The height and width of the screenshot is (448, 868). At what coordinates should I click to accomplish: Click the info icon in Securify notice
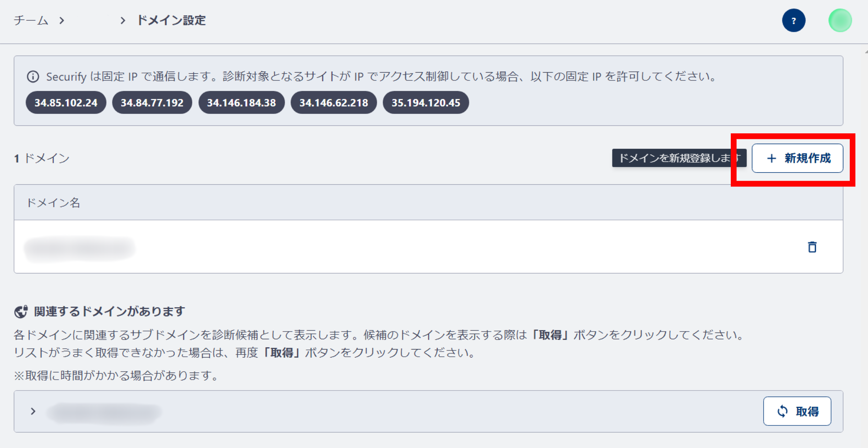[x=33, y=76]
